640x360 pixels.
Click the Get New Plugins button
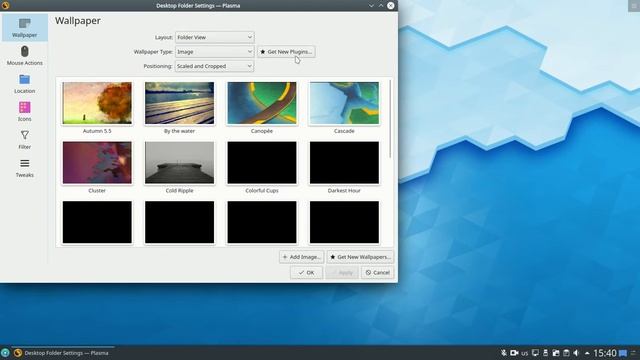click(286, 52)
